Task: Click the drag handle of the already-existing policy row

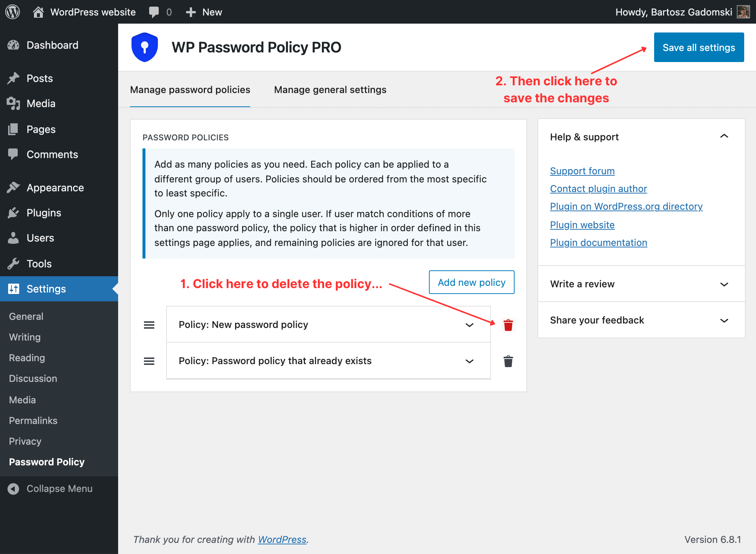Action: coord(149,361)
